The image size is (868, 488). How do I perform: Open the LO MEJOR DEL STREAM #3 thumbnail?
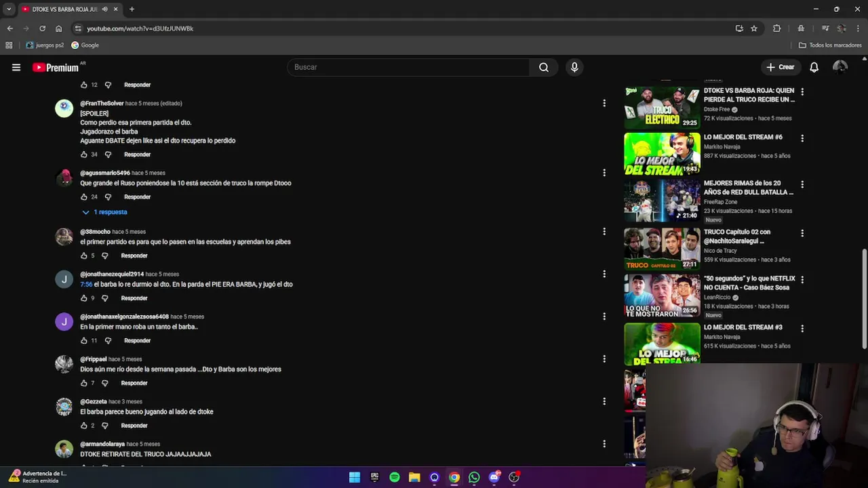[662, 344]
